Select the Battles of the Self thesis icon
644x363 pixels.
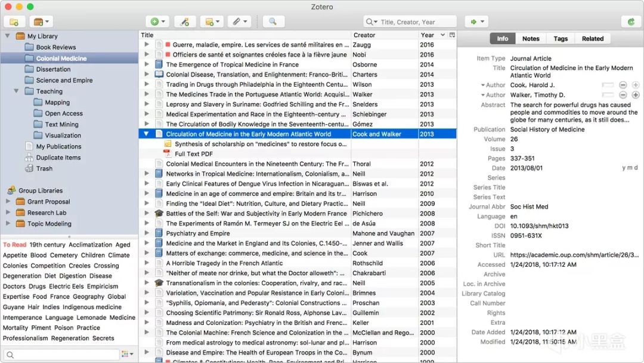click(x=159, y=213)
